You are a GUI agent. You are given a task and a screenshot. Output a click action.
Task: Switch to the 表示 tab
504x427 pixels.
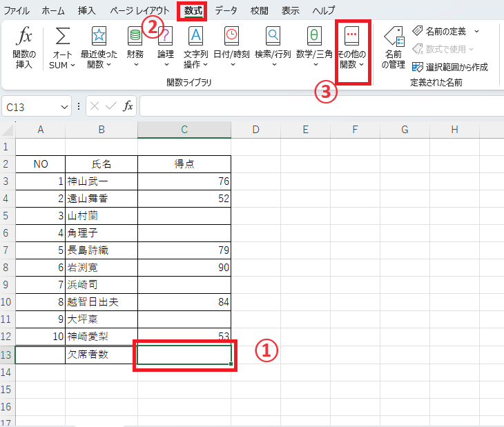pyautogui.click(x=291, y=10)
